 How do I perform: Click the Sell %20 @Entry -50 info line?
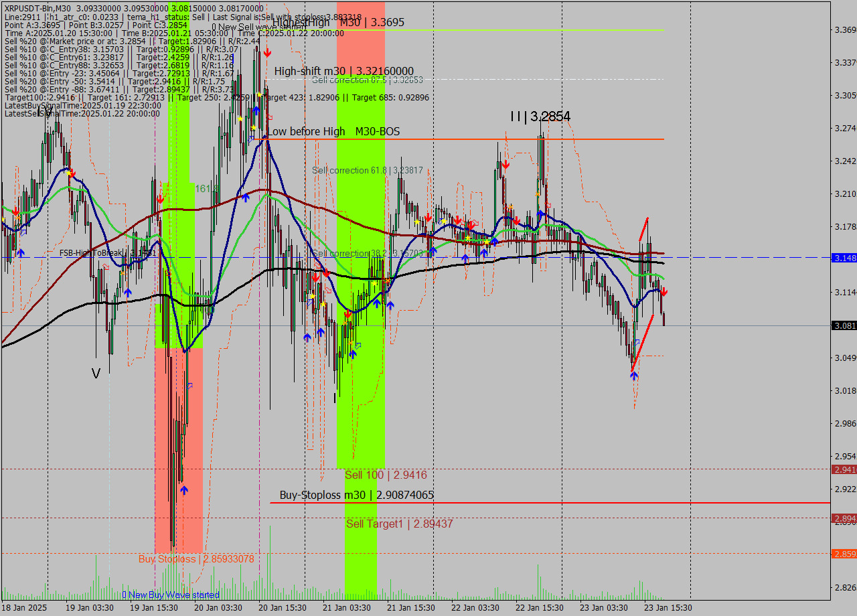tap(114, 82)
